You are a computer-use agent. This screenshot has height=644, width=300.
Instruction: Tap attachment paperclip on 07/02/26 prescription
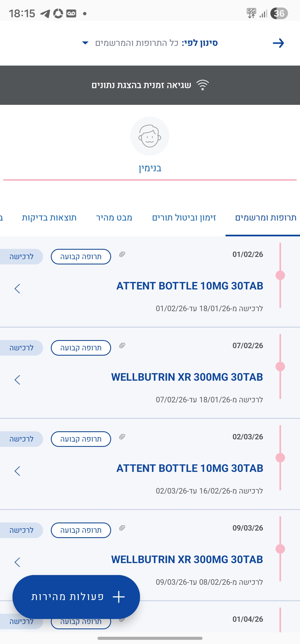(122, 345)
